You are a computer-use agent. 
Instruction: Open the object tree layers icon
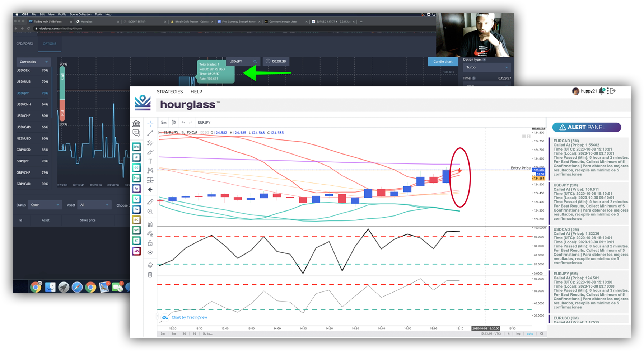click(150, 265)
